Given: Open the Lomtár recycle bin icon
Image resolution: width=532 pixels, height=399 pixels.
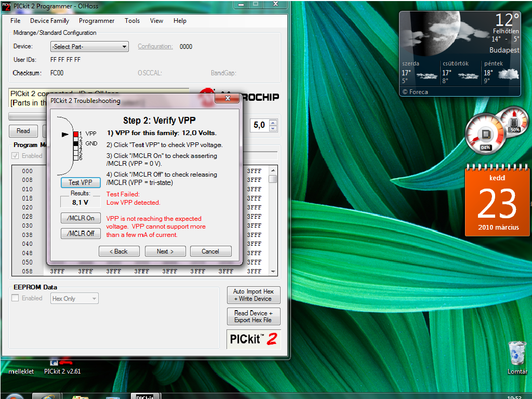Looking at the screenshot, I should [x=517, y=358].
